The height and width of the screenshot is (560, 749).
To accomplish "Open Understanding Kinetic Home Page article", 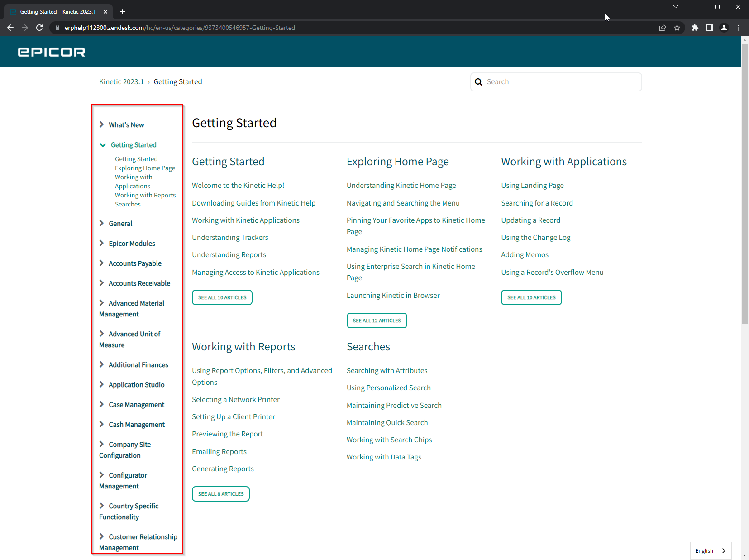I will [401, 186].
